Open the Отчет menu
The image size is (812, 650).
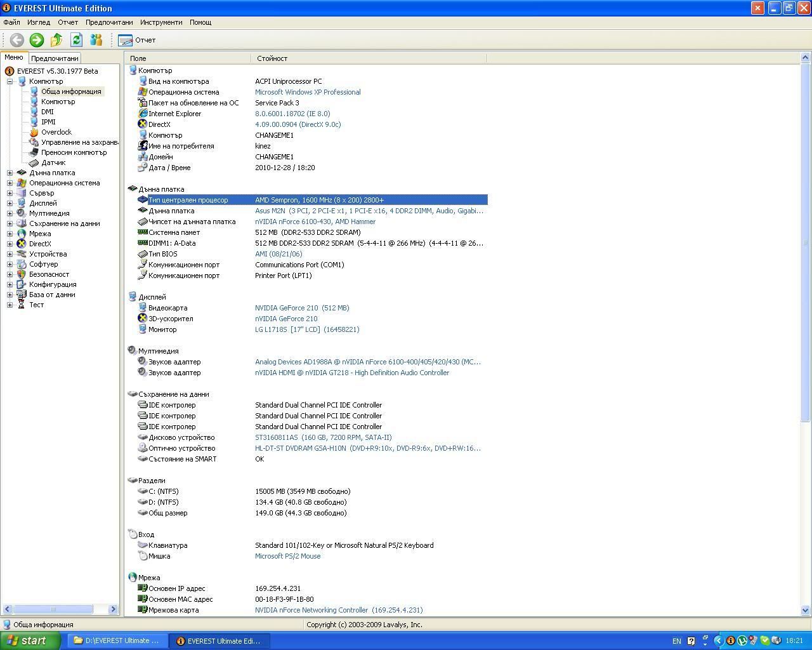click(68, 22)
